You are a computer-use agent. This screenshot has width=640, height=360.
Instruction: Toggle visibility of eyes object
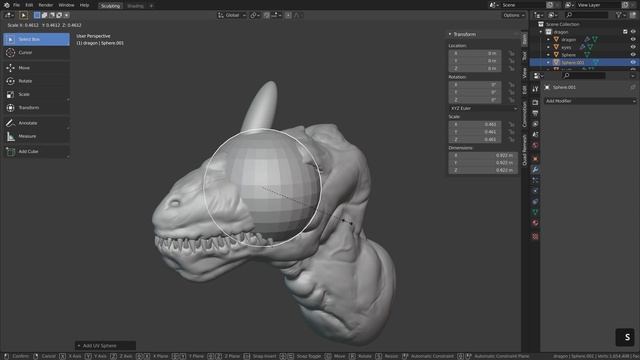pos(633,47)
